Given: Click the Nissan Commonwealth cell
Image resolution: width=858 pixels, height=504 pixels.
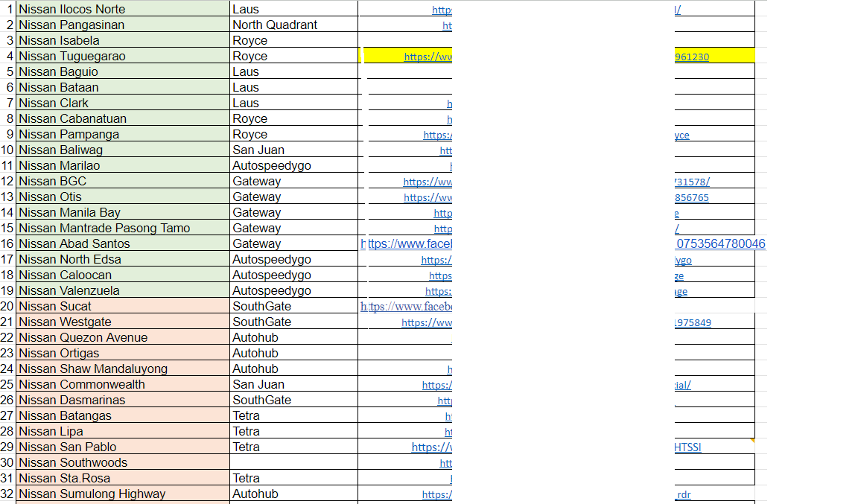Looking at the screenshot, I should (x=123, y=384).
